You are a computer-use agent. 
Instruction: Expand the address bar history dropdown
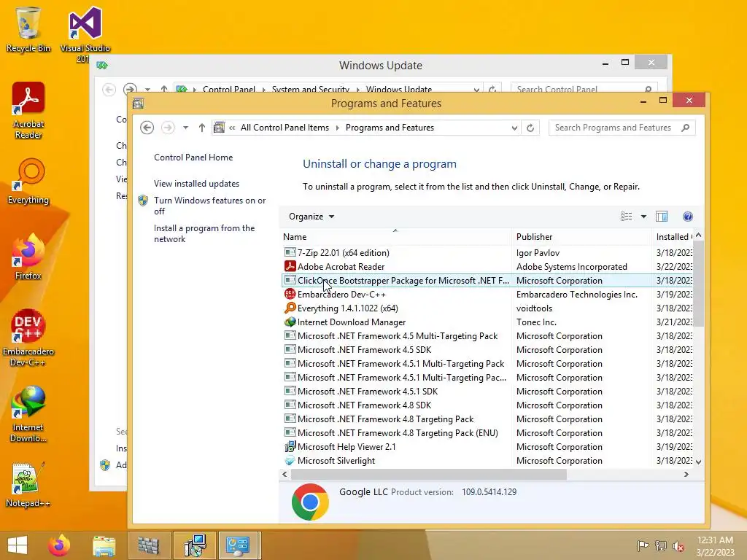tap(514, 128)
